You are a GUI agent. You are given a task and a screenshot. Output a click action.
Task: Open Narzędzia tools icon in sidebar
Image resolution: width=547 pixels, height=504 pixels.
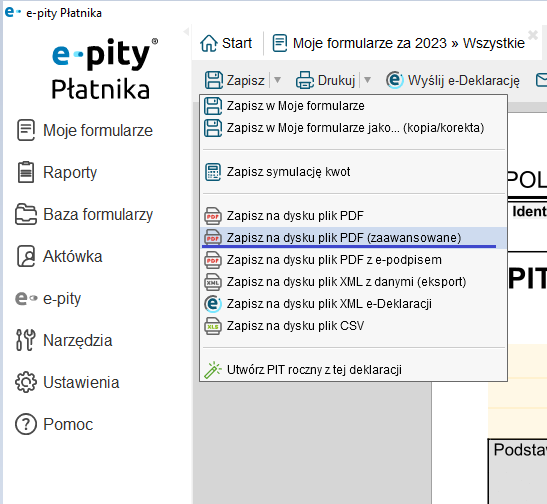[x=25, y=340]
